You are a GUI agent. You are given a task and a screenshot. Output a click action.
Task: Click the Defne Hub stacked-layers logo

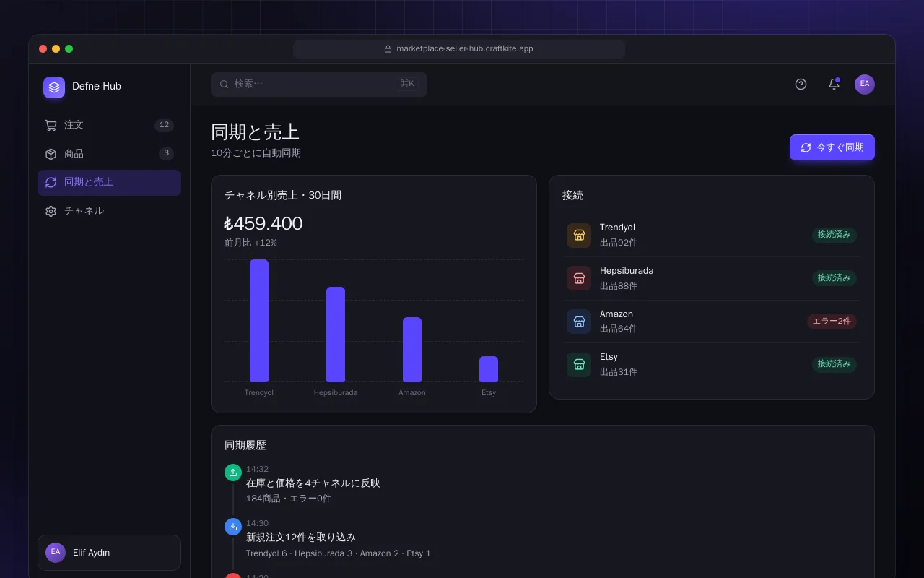pos(54,87)
